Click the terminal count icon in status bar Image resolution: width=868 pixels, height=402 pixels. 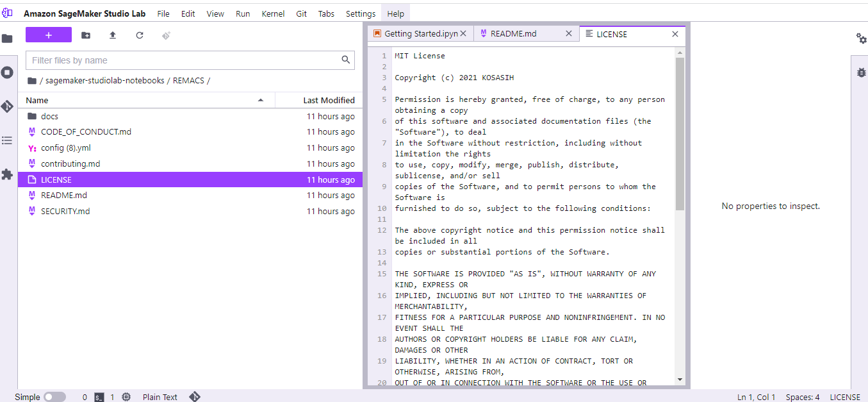(99, 397)
